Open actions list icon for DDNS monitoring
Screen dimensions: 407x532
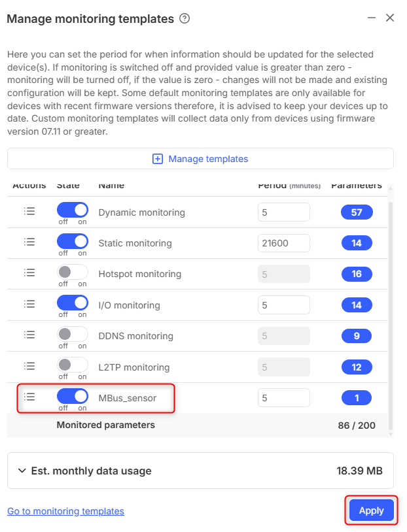click(29, 335)
